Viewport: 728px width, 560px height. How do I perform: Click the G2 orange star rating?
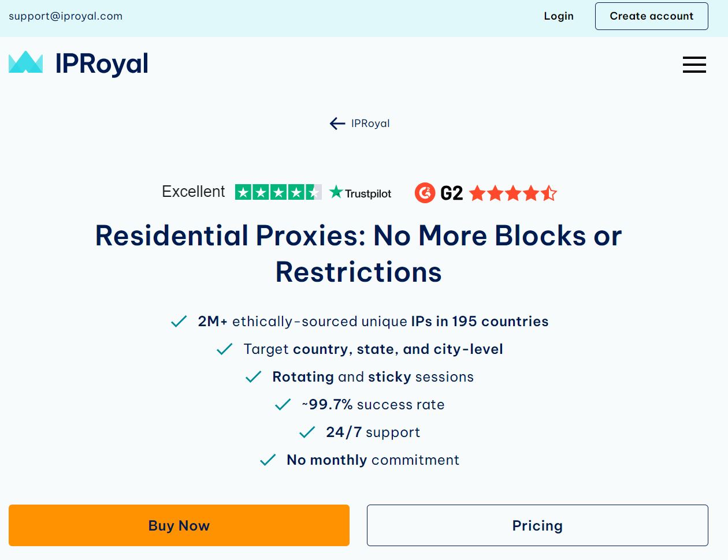click(x=512, y=193)
